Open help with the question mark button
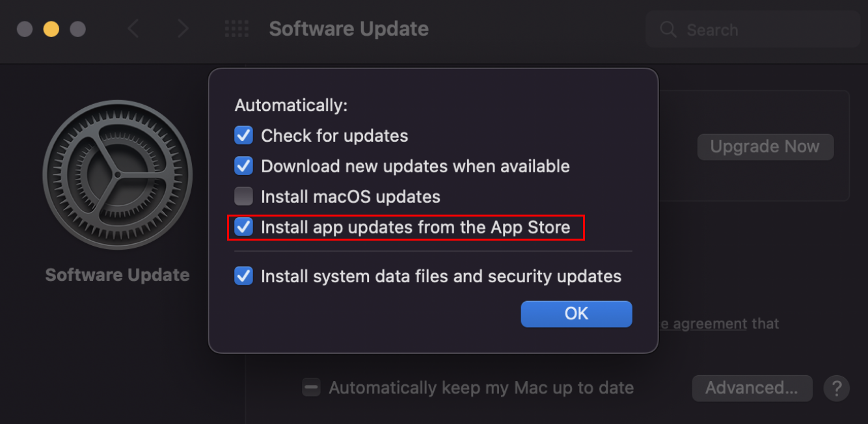 836,388
